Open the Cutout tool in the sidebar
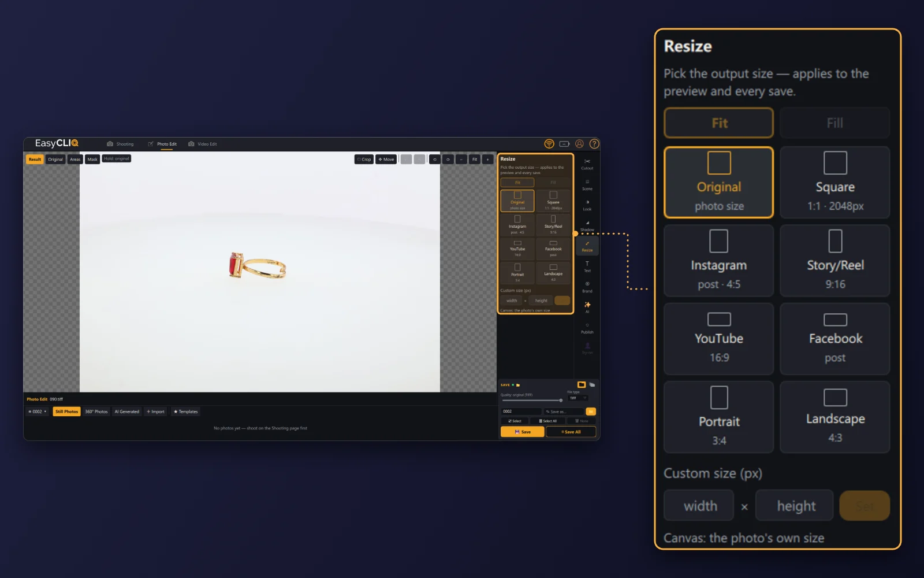The width and height of the screenshot is (924, 578). [587, 164]
